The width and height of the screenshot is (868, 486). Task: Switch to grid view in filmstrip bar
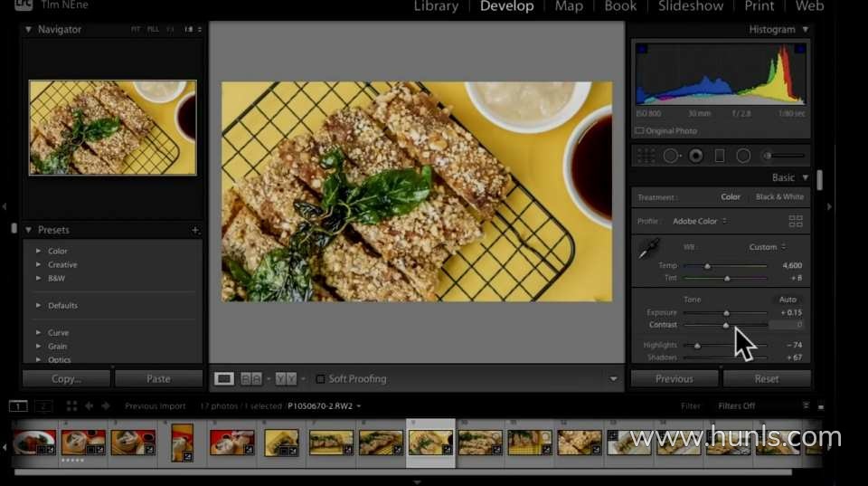[x=72, y=406]
